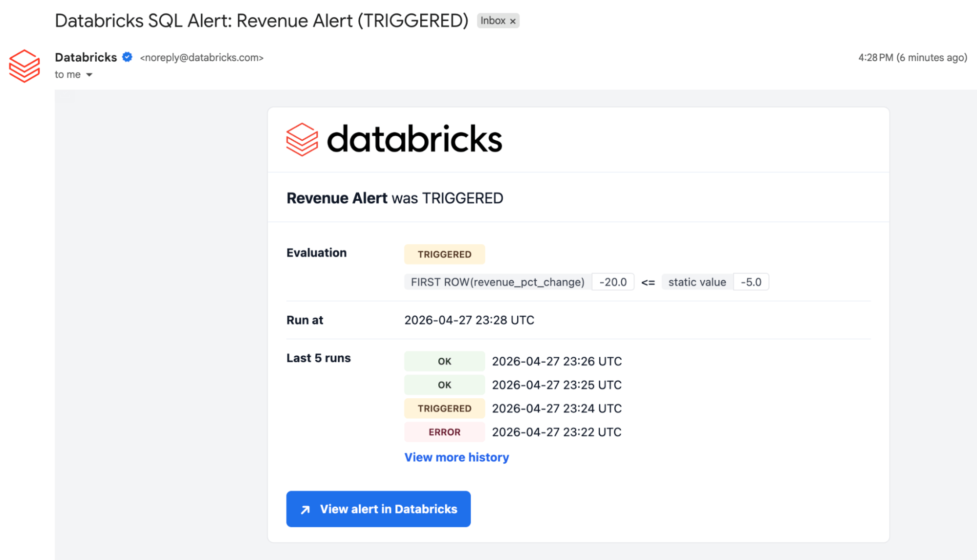Click the TRIGGERED badge for 23:24 run
The image size is (977, 560).
pos(444,408)
